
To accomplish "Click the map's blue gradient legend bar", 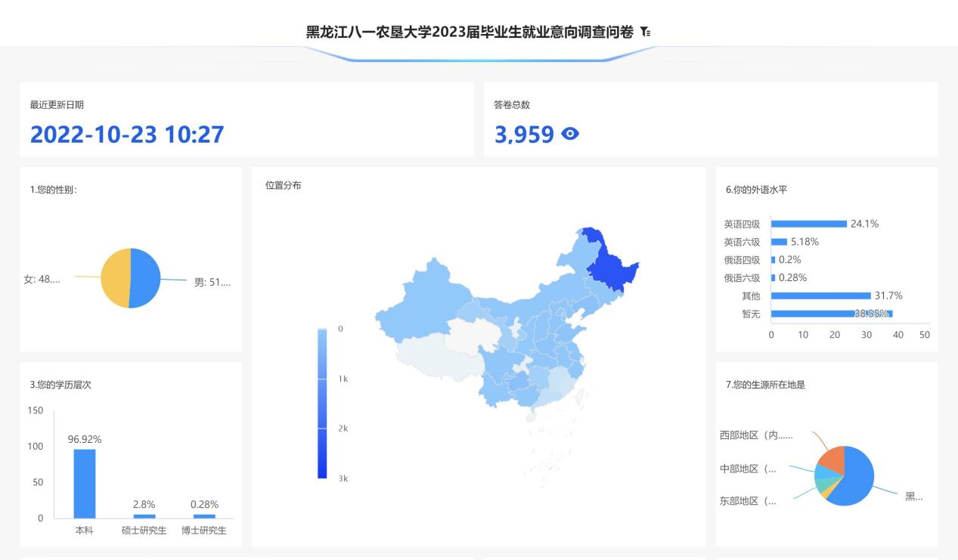I will [x=322, y=403].
